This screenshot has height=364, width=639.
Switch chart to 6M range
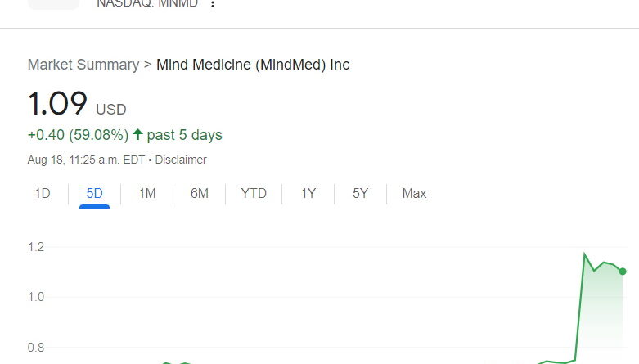click(200, 194)
